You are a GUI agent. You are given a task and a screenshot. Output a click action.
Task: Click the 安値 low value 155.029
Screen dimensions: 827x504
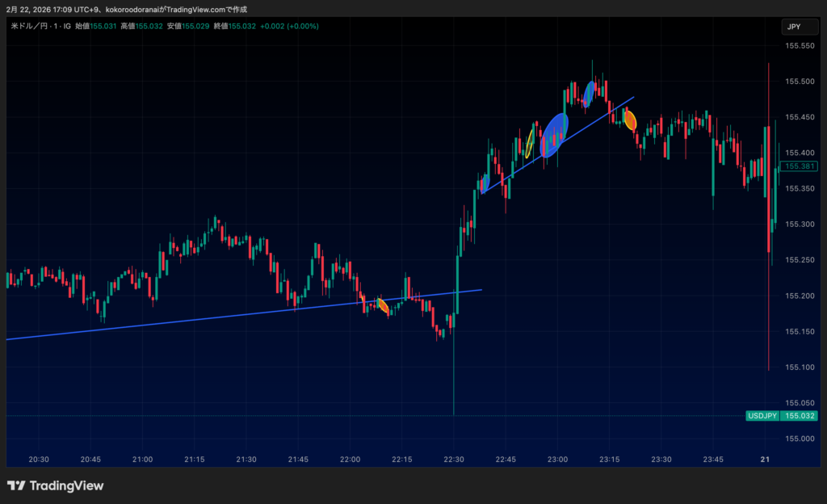pos(195,26)
